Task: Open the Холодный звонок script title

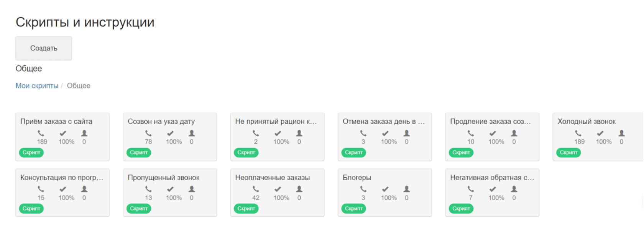Action: (x=586, y=121)
